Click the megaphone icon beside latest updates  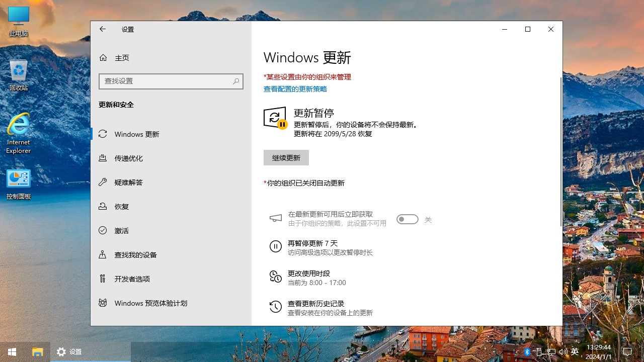275,218
